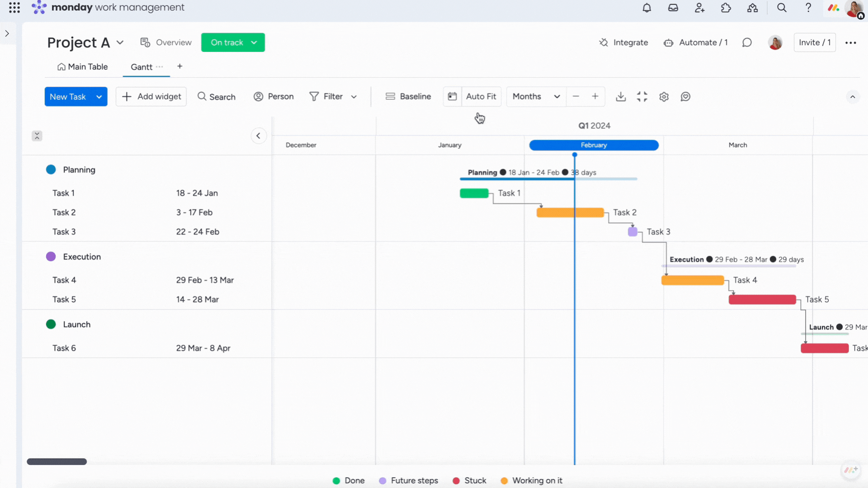The height and width of the screenshot is (488, 868).
Task: Click the 14 - 28 Mar date cell
Action: coord(198,300)
